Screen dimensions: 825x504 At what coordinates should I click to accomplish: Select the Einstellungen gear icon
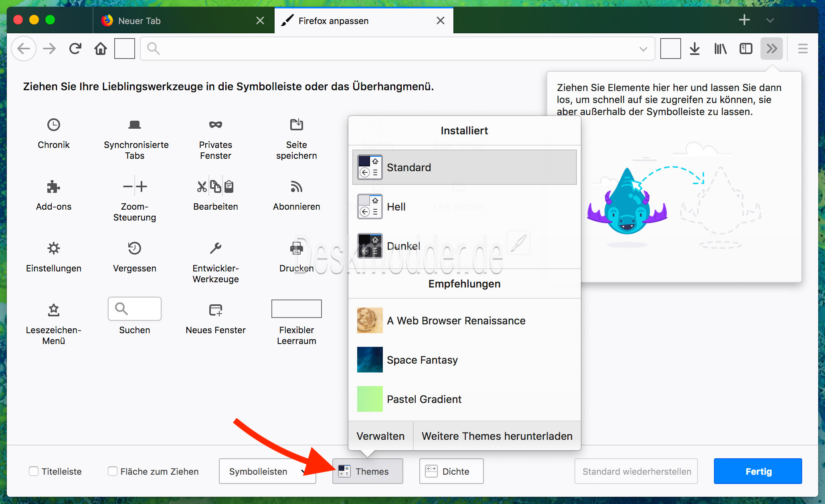tap(54, 248)
